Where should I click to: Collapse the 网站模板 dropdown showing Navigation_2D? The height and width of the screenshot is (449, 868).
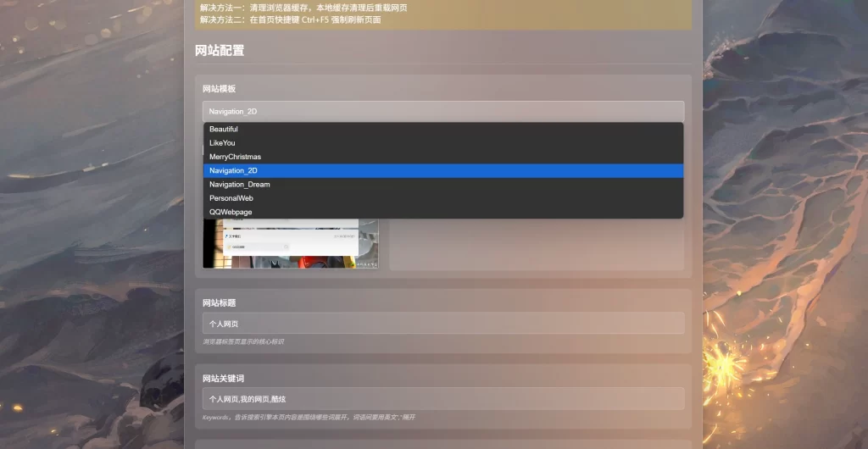pyautogui.click(x=442, y=111)
